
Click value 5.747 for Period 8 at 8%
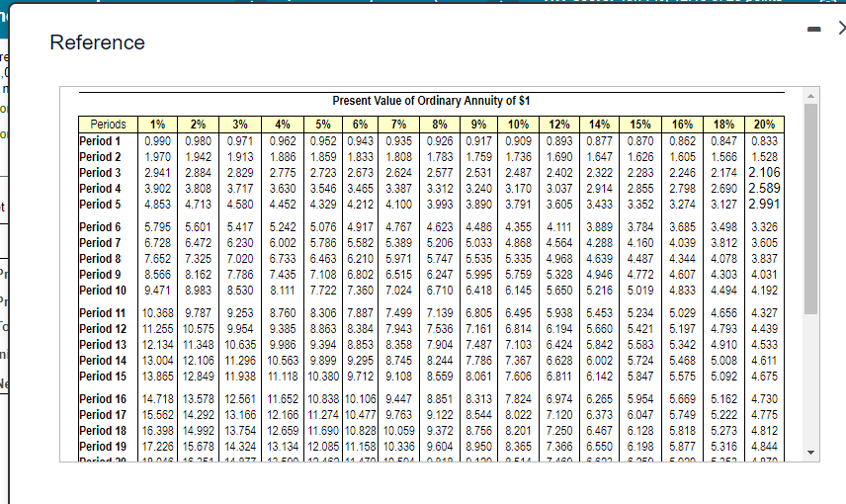click(440, 259)
